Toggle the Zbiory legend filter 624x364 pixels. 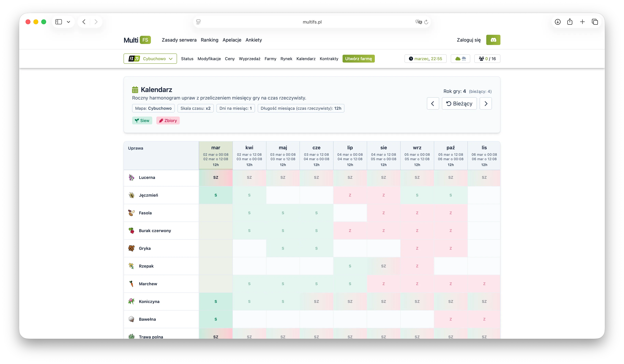[168, 120]
